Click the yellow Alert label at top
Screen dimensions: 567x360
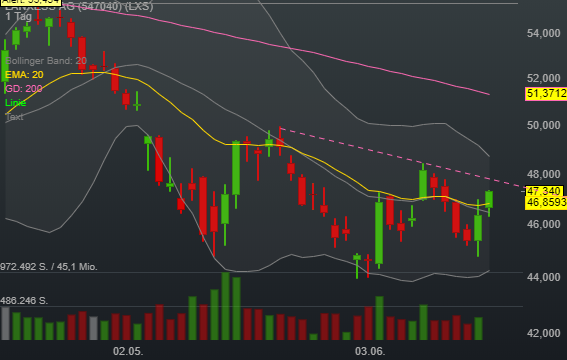tap(30, 2)
